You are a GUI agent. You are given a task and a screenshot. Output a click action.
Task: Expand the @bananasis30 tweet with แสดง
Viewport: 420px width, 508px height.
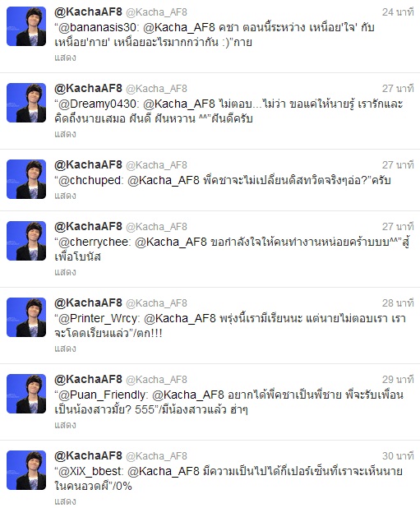pos(65,58)
